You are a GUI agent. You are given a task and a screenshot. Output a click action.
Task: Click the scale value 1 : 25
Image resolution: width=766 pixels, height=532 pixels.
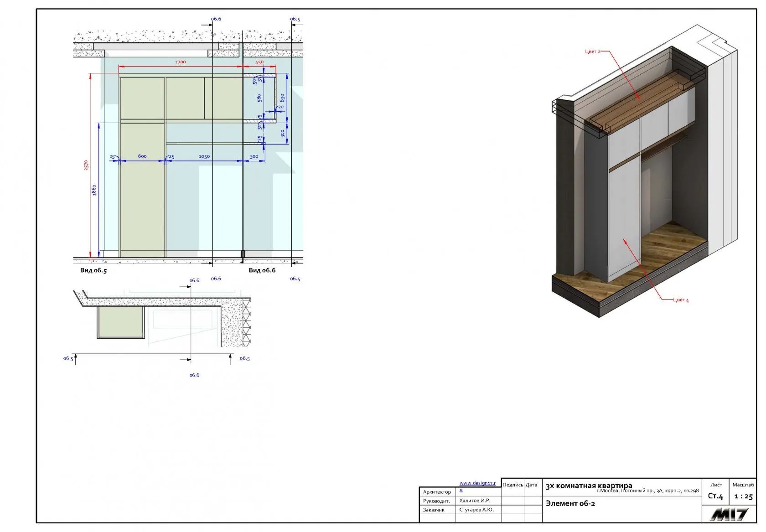[743, 496]
